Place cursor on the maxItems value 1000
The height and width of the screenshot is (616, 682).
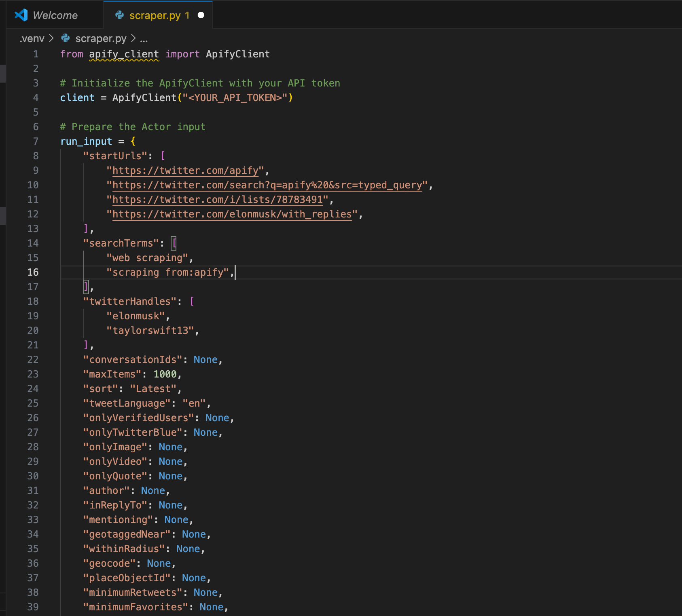point(165,374)
